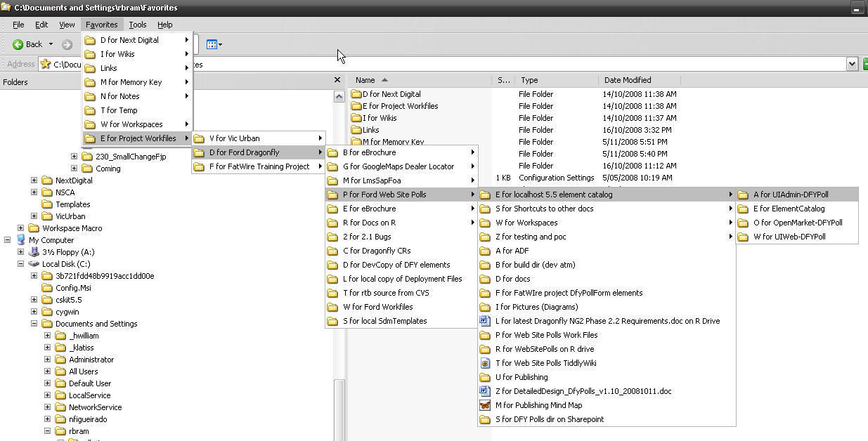The height and width of the screenshot is (441, 868).
Task: Click the 3½ Floppy (A:) drive icon
Action: pyautogui.click(x=34, y=252)
